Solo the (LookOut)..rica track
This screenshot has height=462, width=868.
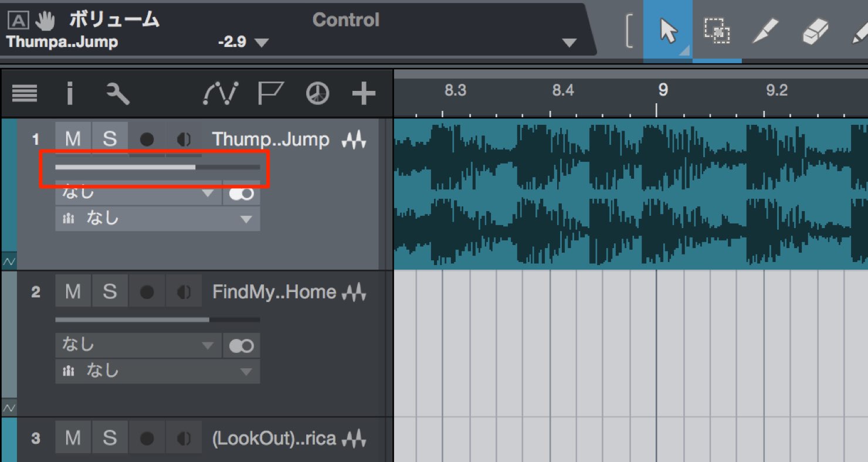pos(110,438)
